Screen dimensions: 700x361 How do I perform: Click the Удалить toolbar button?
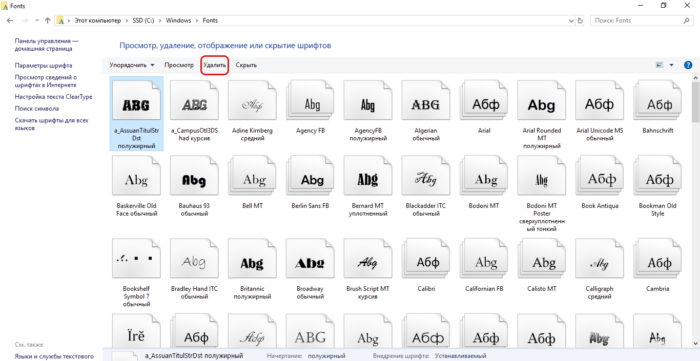(215, 65)
